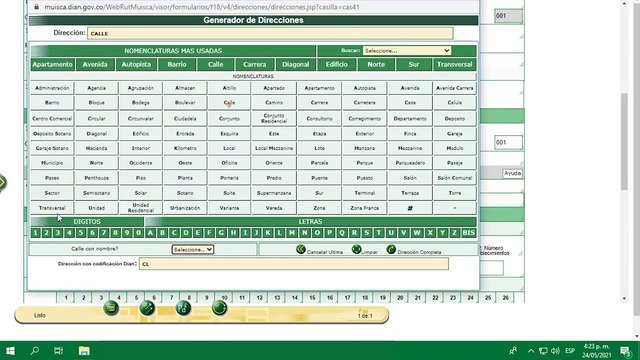Viewport: 640px width, 360px height.
Task: Click the ESP language indicator
Action: click(570, 351)
